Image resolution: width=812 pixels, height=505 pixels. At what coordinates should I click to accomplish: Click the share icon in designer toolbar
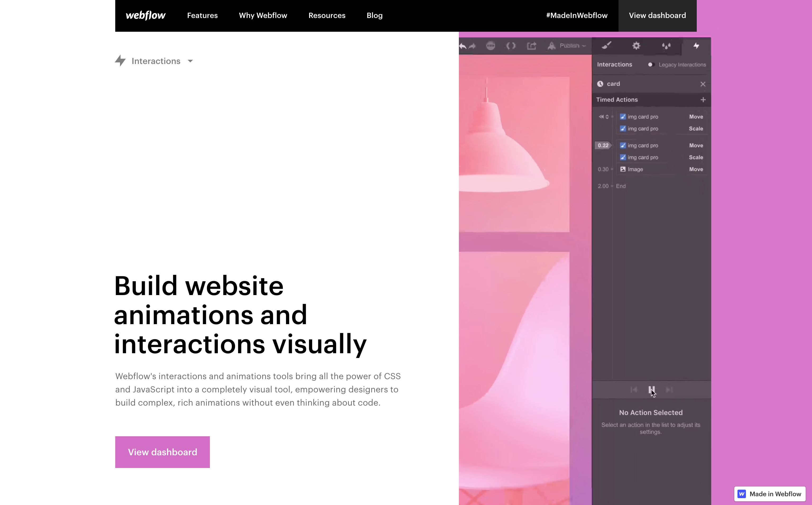(532, 46)
